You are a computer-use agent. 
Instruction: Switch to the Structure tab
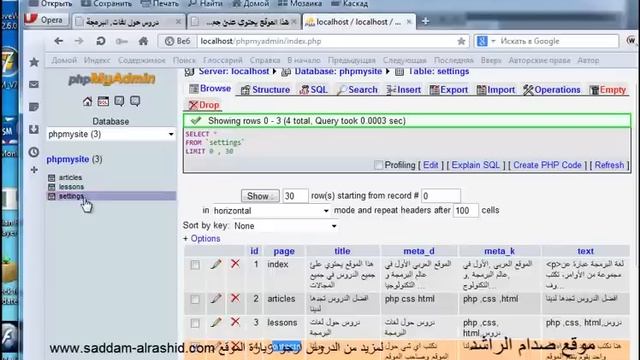coord(265,90)
